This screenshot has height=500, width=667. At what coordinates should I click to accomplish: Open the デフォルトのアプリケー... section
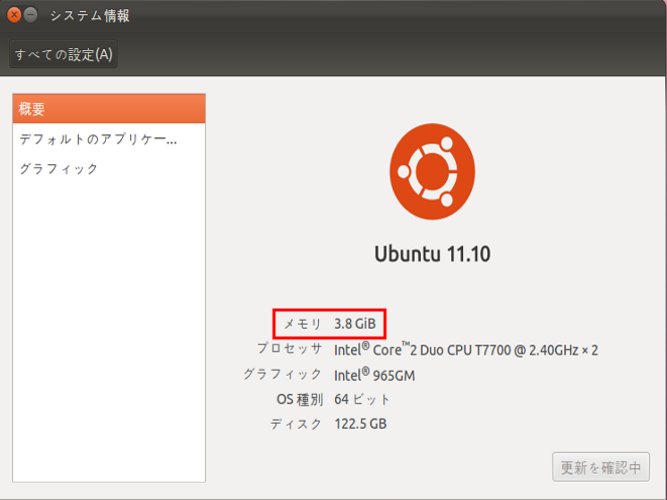tap(109, 139)
